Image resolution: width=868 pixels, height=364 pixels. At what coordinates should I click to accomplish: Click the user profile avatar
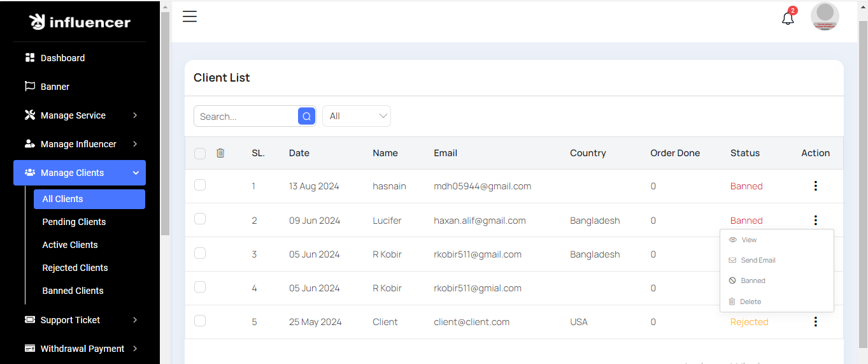(x=825, y=17)
